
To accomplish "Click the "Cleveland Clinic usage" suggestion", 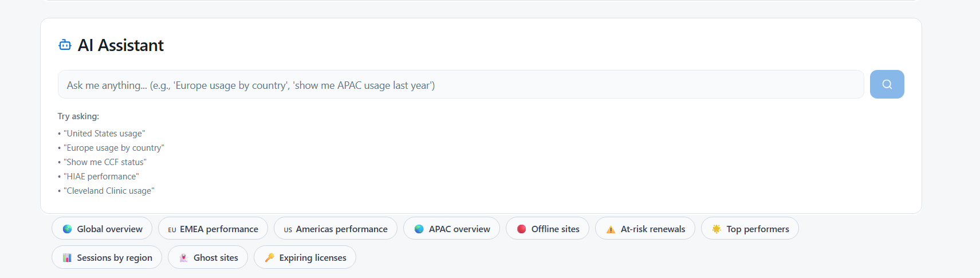I will point(109,190).
